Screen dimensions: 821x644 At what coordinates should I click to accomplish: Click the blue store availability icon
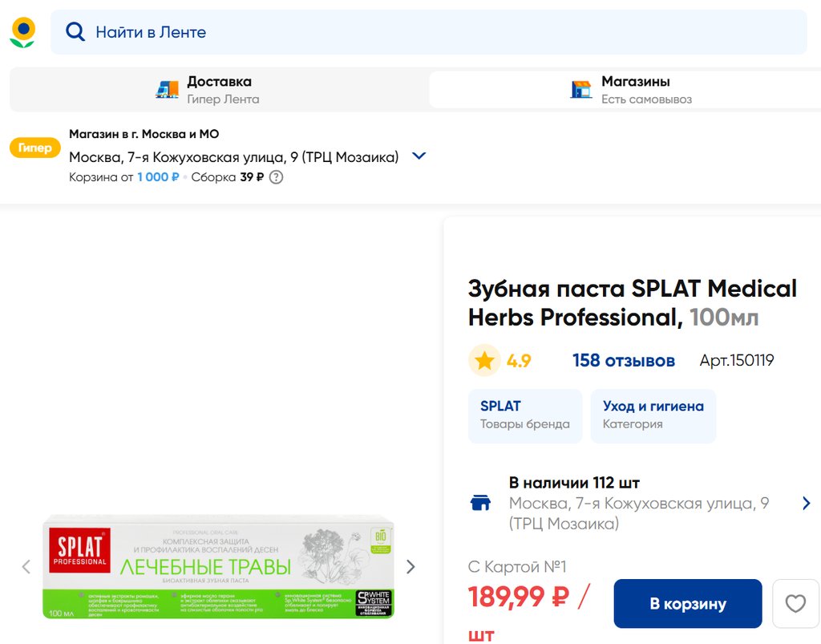(x=481, y=503)
